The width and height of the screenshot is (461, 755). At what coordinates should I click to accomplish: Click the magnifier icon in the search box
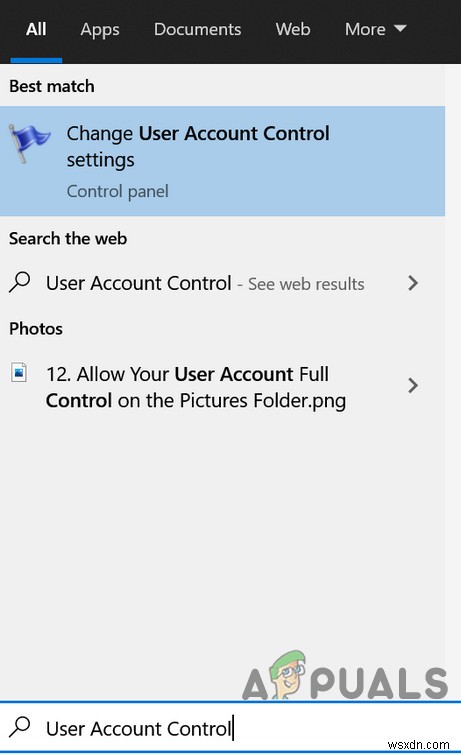20,727
